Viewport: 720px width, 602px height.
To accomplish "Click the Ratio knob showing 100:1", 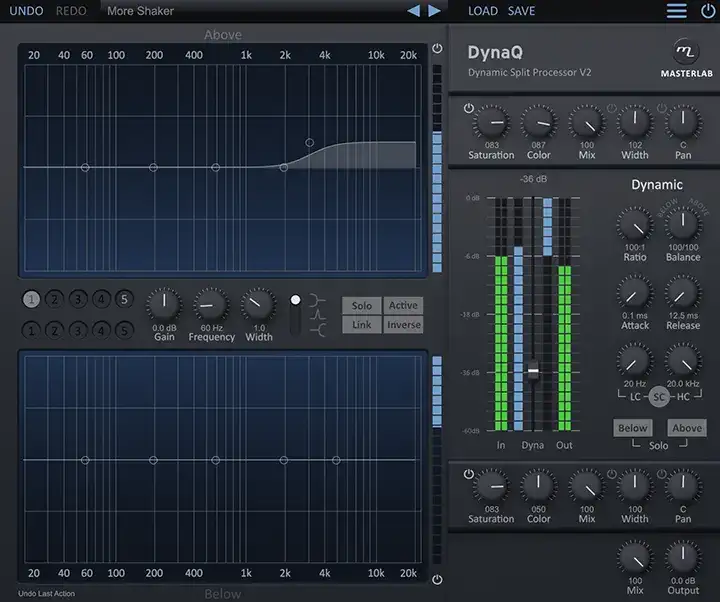I will pyautogui.click(x=635, y=224).
